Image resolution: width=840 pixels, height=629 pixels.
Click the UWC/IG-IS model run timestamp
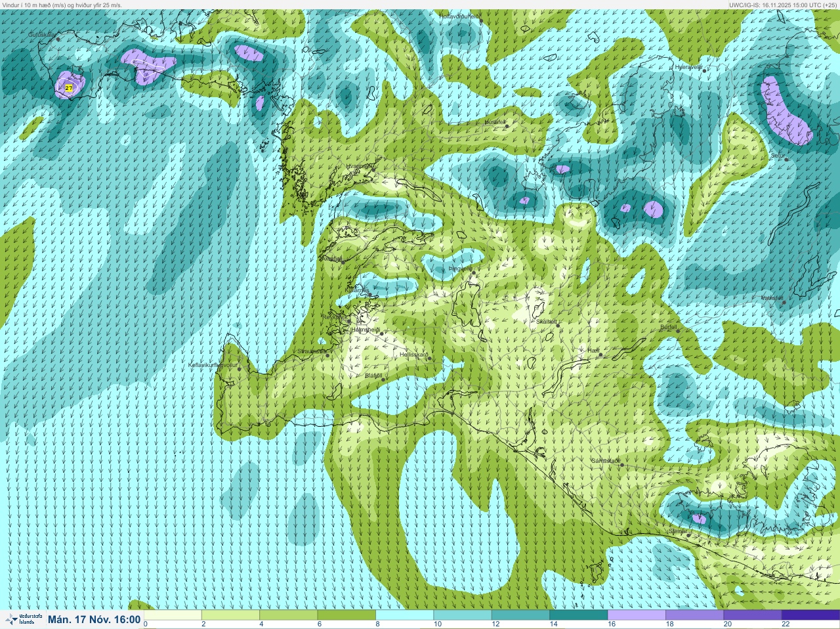pos(782,5)
